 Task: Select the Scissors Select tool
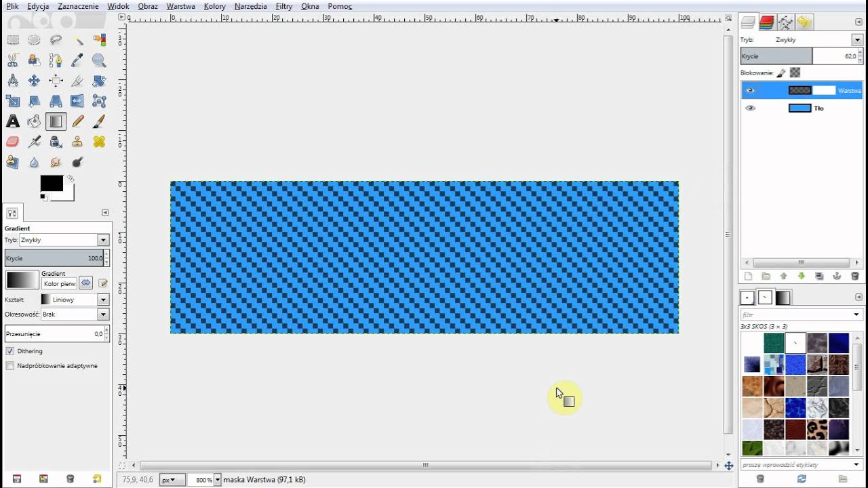tap(13, 60)
